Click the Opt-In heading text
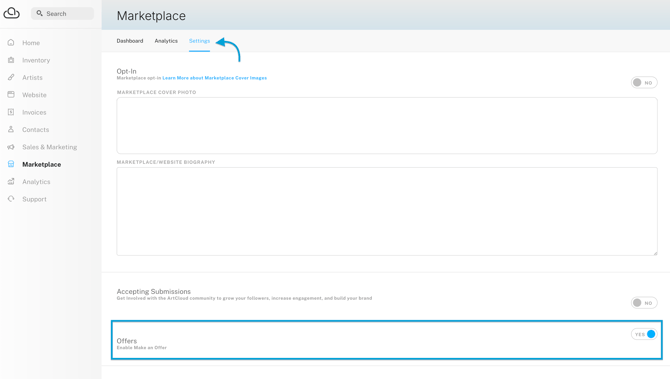 pos(126,71)
